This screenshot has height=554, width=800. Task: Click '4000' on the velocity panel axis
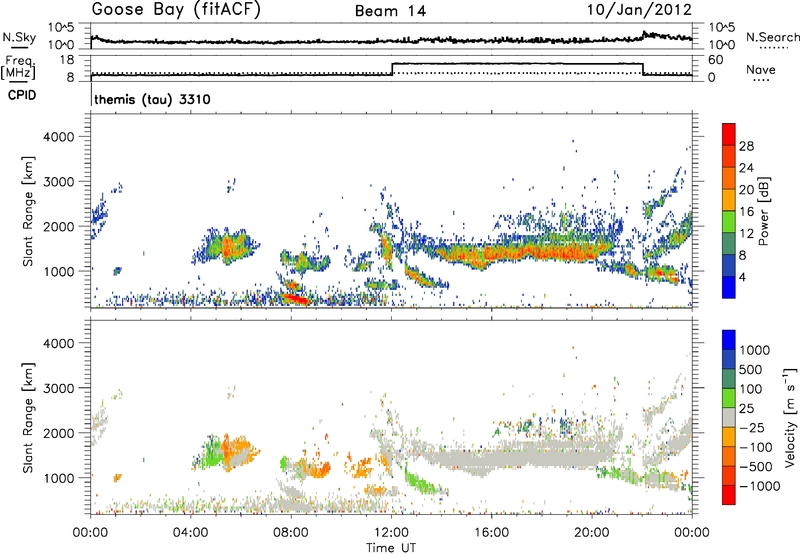(59, 343)
